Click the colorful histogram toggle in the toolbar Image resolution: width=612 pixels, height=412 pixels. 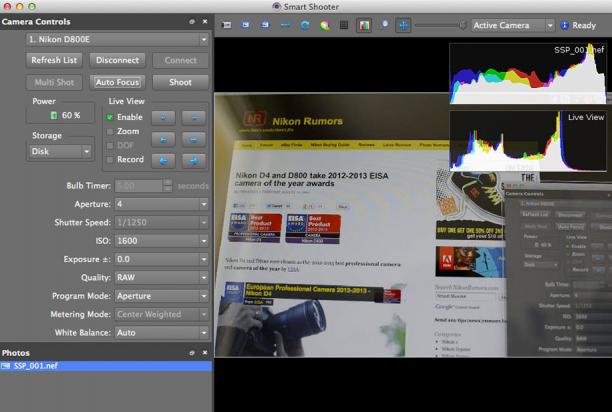[364, 25]
